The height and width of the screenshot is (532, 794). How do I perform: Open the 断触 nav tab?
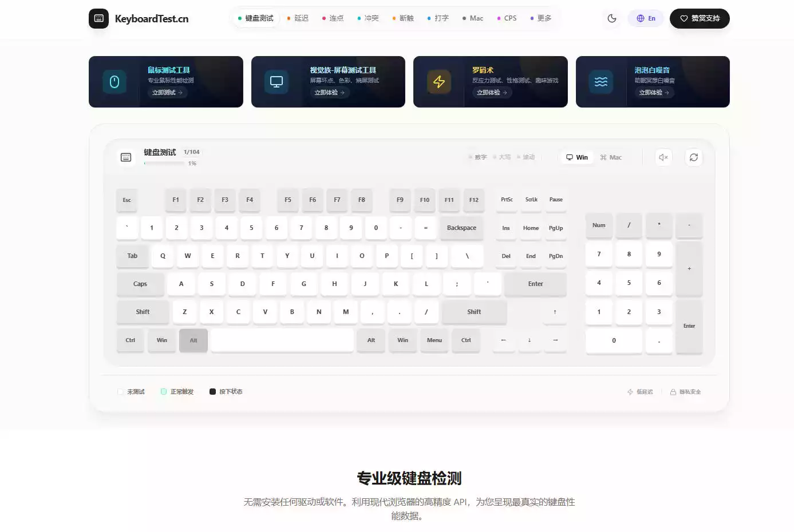point(403,18)
